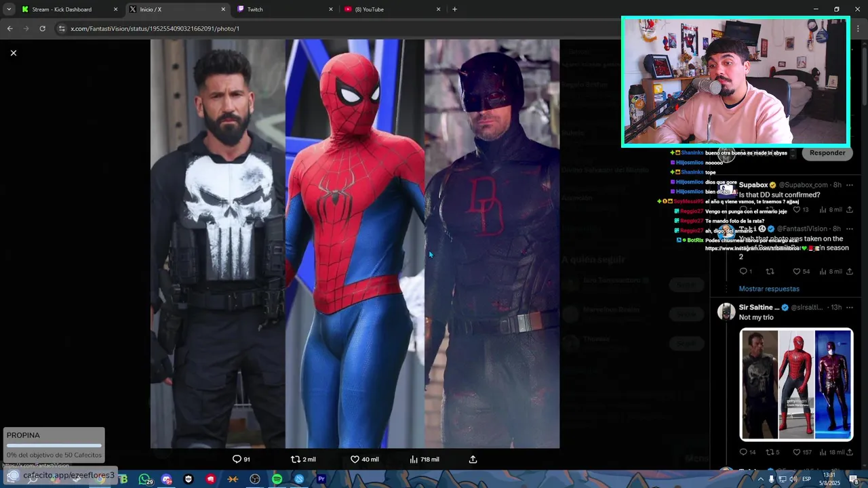
Task: Repost the photo using the 2 mil retweet icon
Action: click(303, 460)
